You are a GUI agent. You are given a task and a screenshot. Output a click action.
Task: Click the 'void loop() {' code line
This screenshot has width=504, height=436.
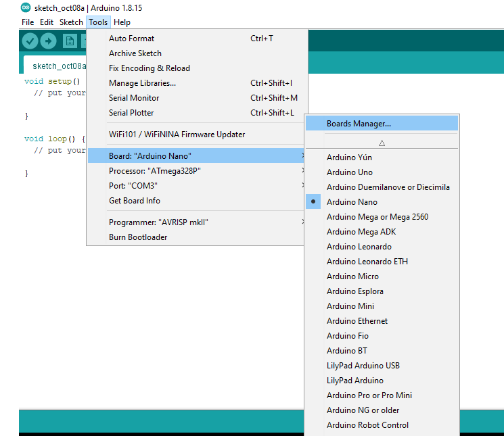point(55,139)
